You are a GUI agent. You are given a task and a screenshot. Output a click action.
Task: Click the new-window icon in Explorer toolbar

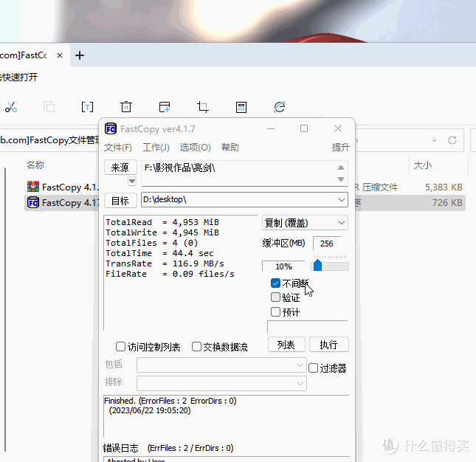(165, 107)
